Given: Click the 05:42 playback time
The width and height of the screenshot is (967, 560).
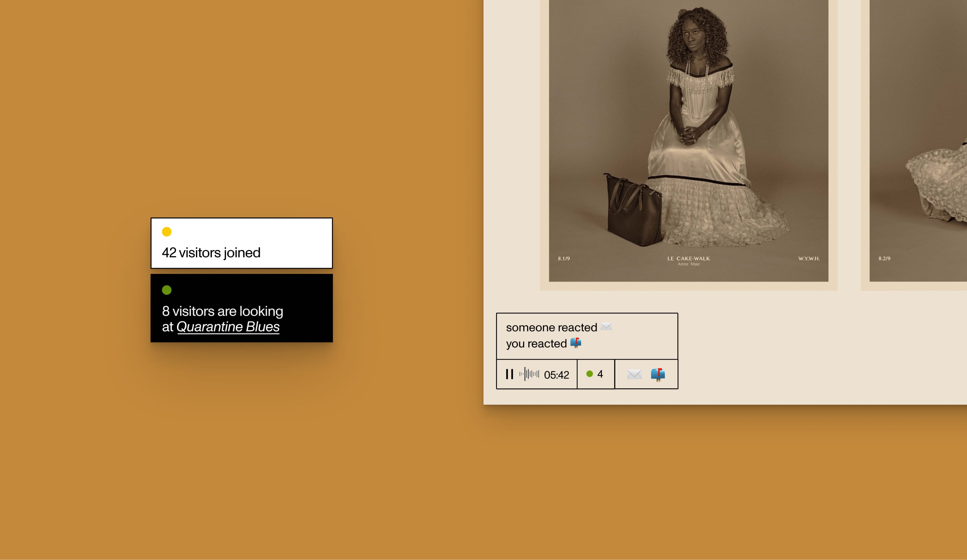Looking at the screenshot, I should tap(556, 375).
